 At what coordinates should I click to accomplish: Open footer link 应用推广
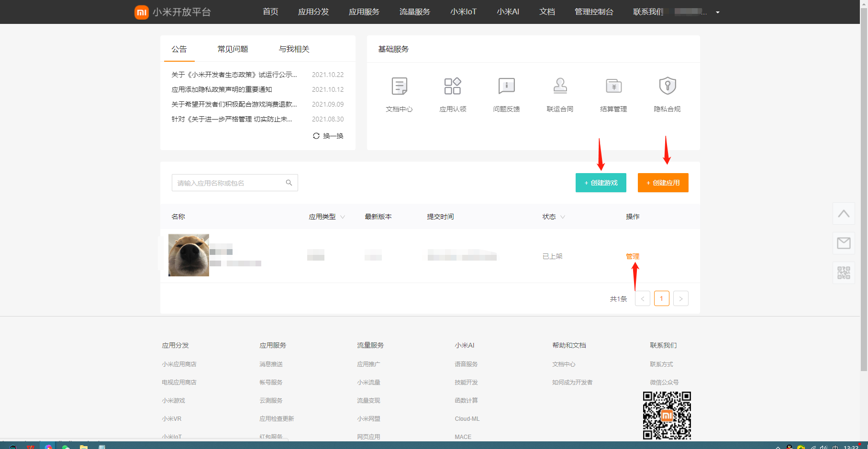pyautogui.click(x=368, y=364)
